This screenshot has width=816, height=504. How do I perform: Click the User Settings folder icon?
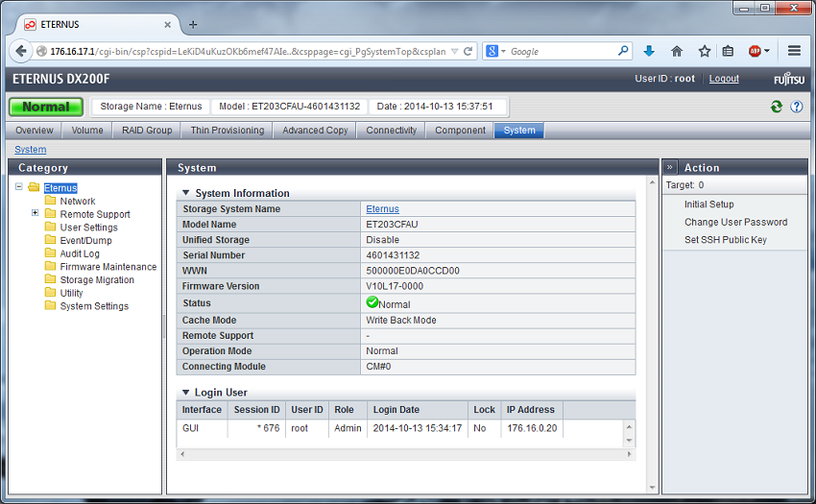tap(50, 227)
